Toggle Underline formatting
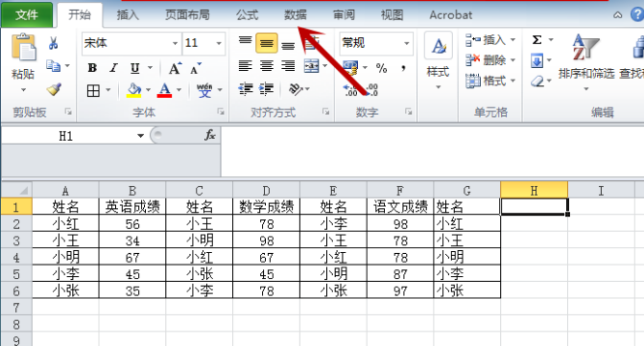Viewport: 644px width, 346px height. click(x=134, y=68)
